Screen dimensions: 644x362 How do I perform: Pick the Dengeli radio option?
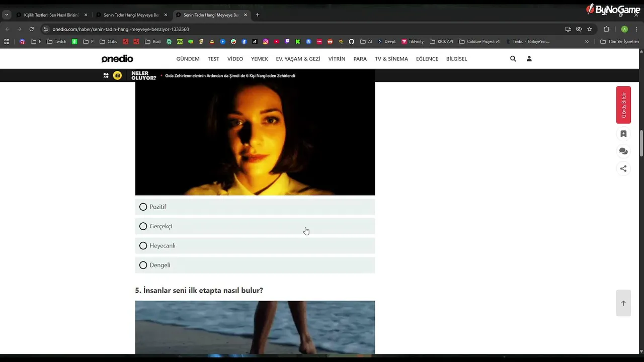click(143, 265)
